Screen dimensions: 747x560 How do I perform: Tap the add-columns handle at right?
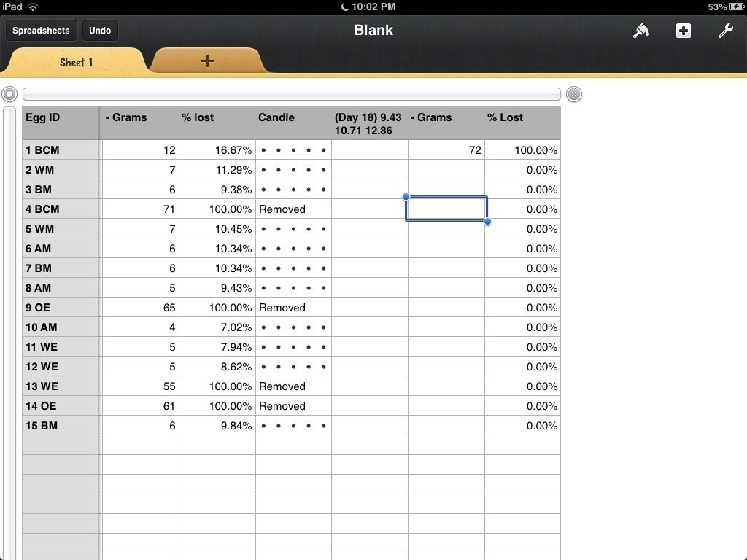point(574,94)
